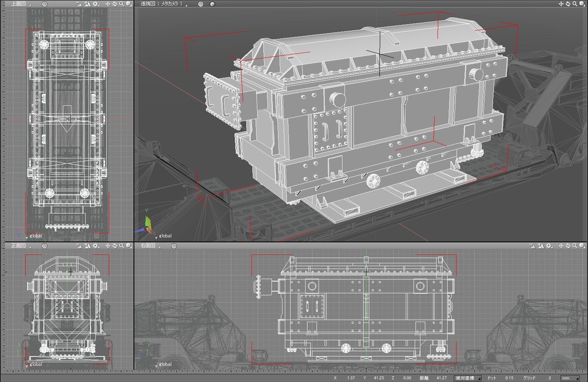Click the ドット value 0.15 in status bar
Viewport: 588px width, 382px height.
coord(509,378)
